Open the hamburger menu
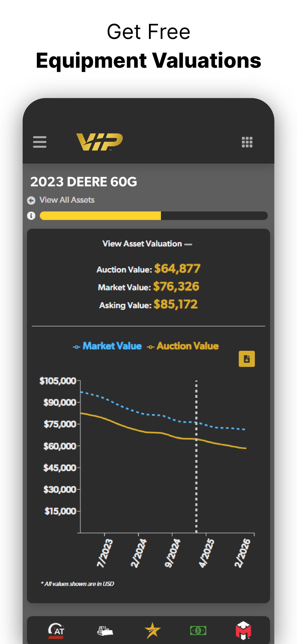Screen dimensions: 297x644 pos(40,142)
